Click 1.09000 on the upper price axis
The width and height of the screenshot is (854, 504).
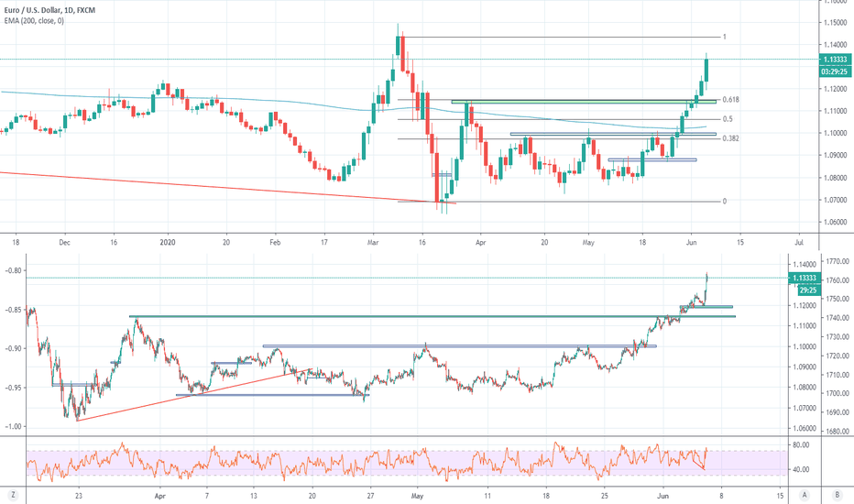pyautogui.click(x=836, y=155)
